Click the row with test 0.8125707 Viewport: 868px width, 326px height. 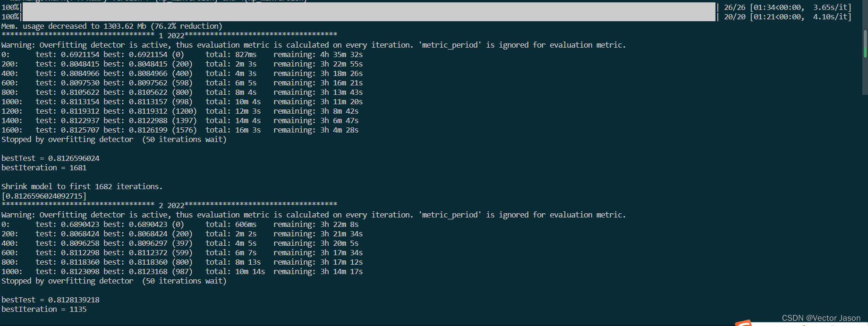pos(180,130)
